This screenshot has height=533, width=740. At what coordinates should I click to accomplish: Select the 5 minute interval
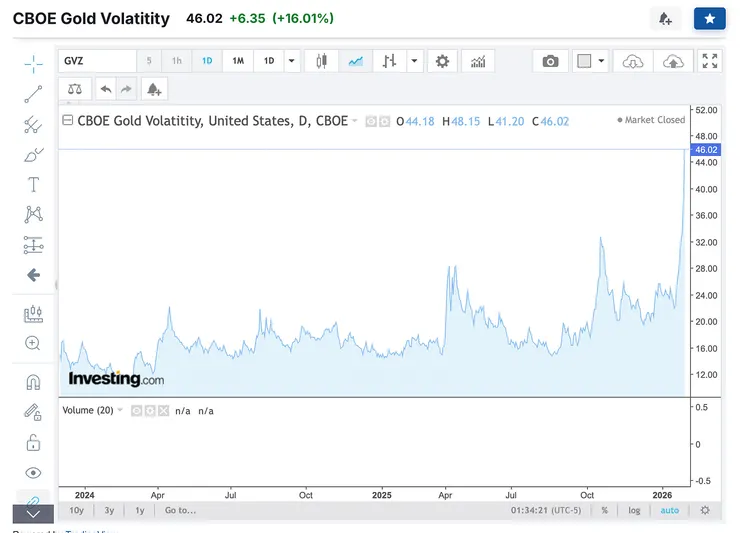point(149,61)
